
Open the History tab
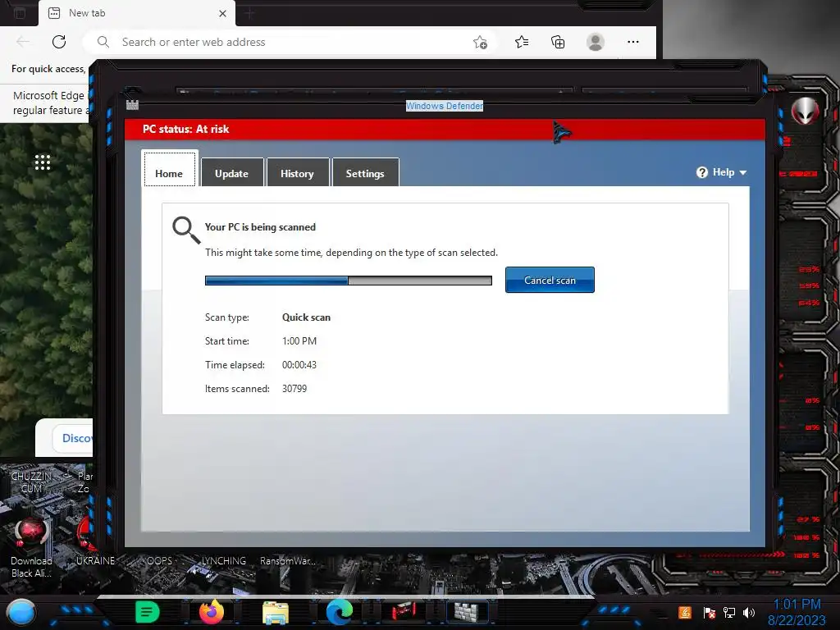297,174
